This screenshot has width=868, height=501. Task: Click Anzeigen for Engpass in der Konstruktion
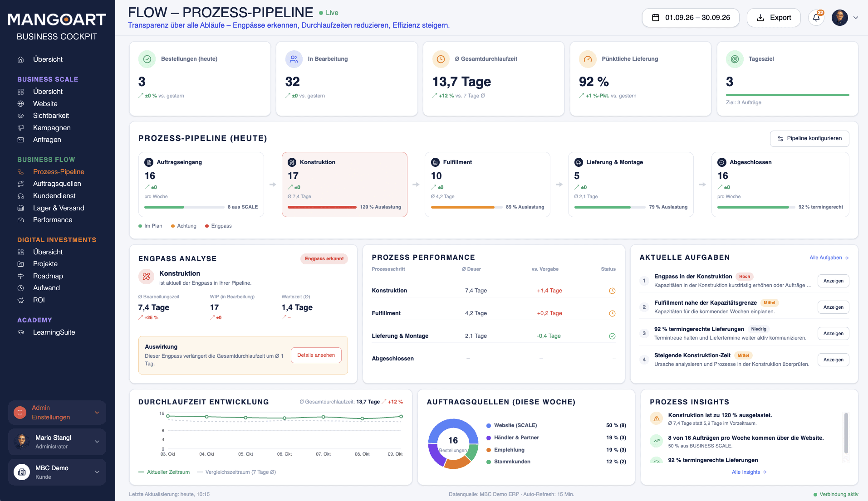(x=834, y=281)
